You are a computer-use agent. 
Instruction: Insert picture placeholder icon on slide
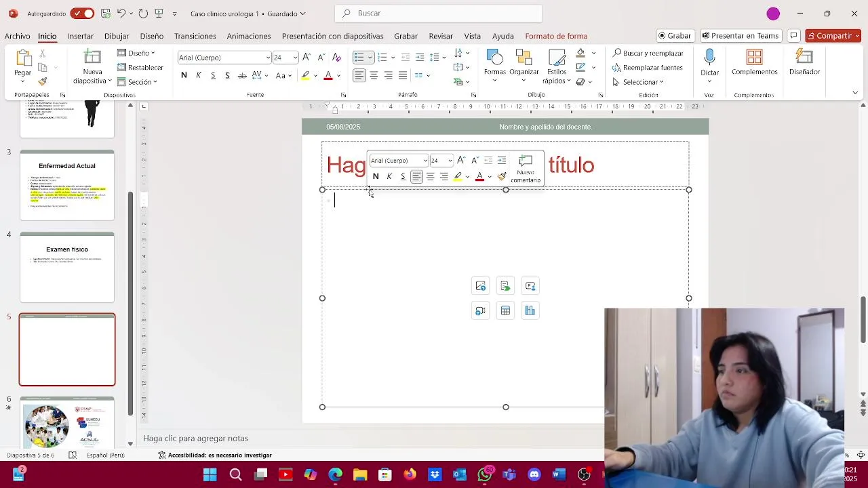(x=480, y=286)
